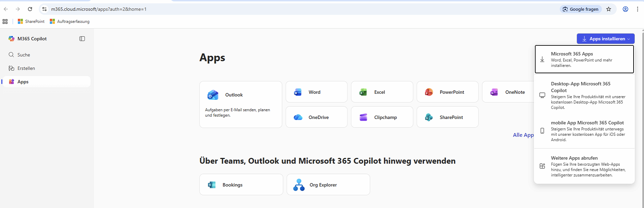Viewport: 644px width, 208px height.
Task: Choose Weitere Apps abrufen menu entry
Action: click(584, 166)
